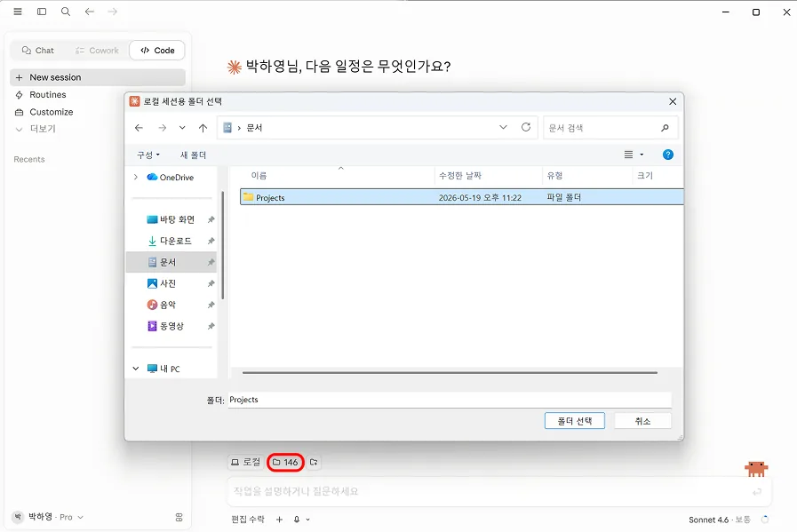This screenshot has height=532, width=797.
Task: Refresh the folder view
Action: 526,127
